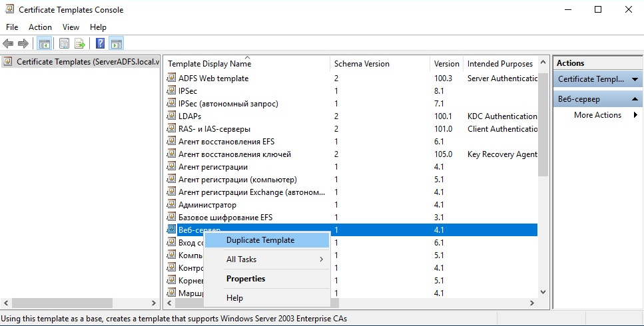The height and width of the screenshot is (326, 644).
Task: Click the Back arrow toolbar icon
Action: pyautogui.click(x=8, y=44)
